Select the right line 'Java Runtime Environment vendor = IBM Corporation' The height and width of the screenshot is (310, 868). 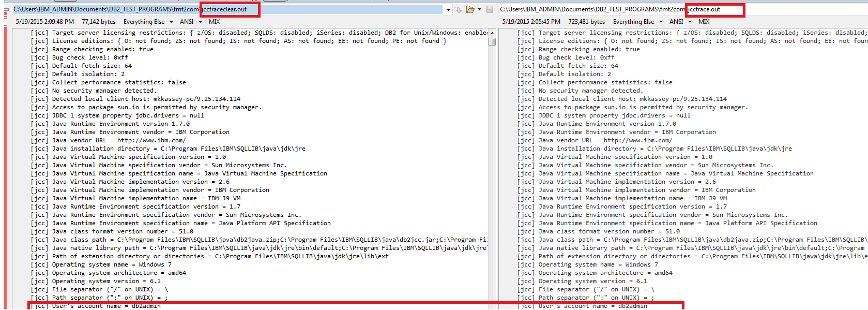pos(616,132)
